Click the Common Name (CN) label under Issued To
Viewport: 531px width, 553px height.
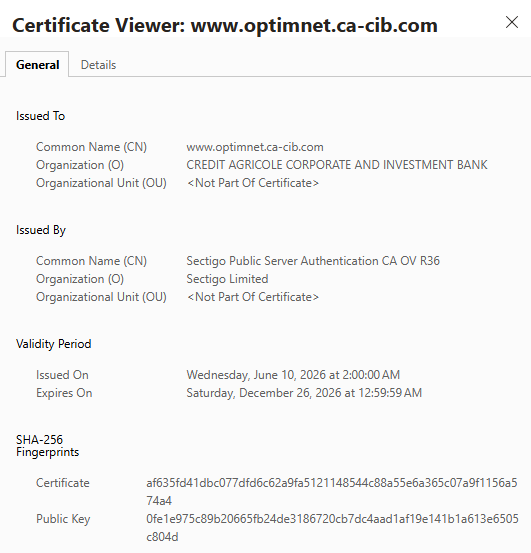pos(91,147)
